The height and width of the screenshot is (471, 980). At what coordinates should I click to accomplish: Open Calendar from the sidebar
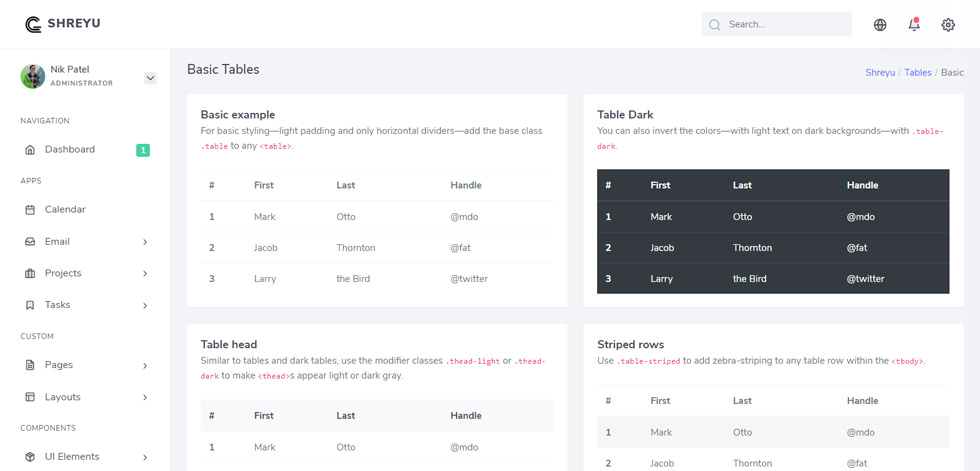tap(65, 209)
